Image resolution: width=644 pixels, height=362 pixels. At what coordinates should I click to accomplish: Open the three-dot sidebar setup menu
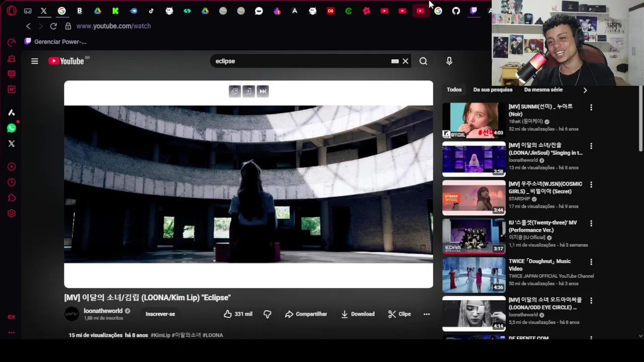point(12,333)
